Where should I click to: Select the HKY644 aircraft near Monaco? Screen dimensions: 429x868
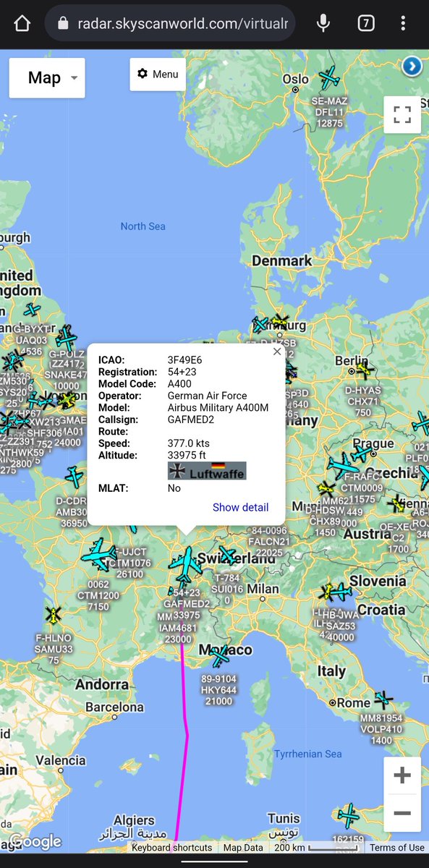(219, 657)
